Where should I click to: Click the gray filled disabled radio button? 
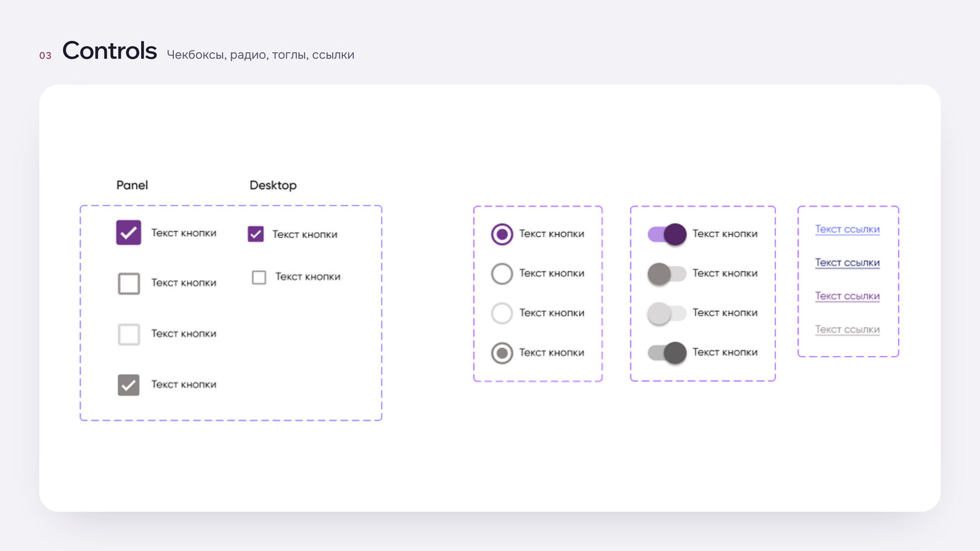[x=502, y=353]
